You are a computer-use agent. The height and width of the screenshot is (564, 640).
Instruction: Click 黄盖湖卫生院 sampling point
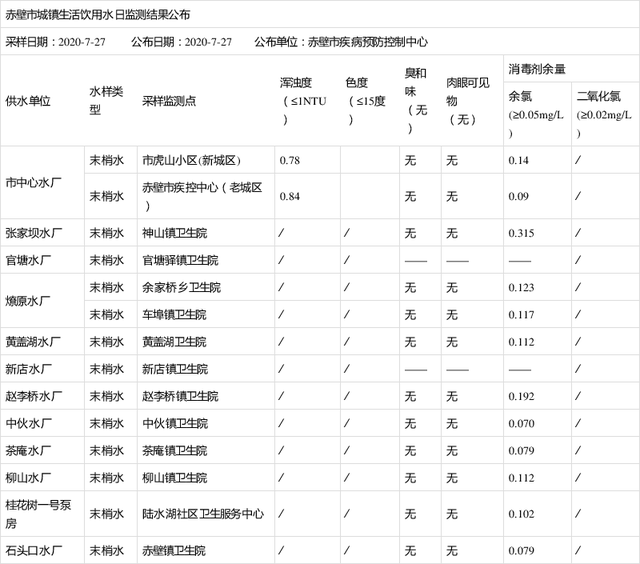pos(174,342)
